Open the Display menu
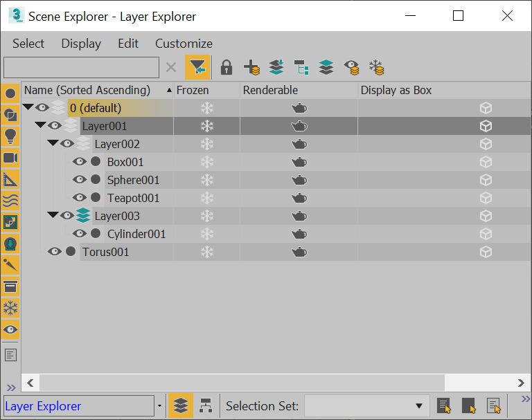The width and height of the screenshot is (532, 420). 81,44
